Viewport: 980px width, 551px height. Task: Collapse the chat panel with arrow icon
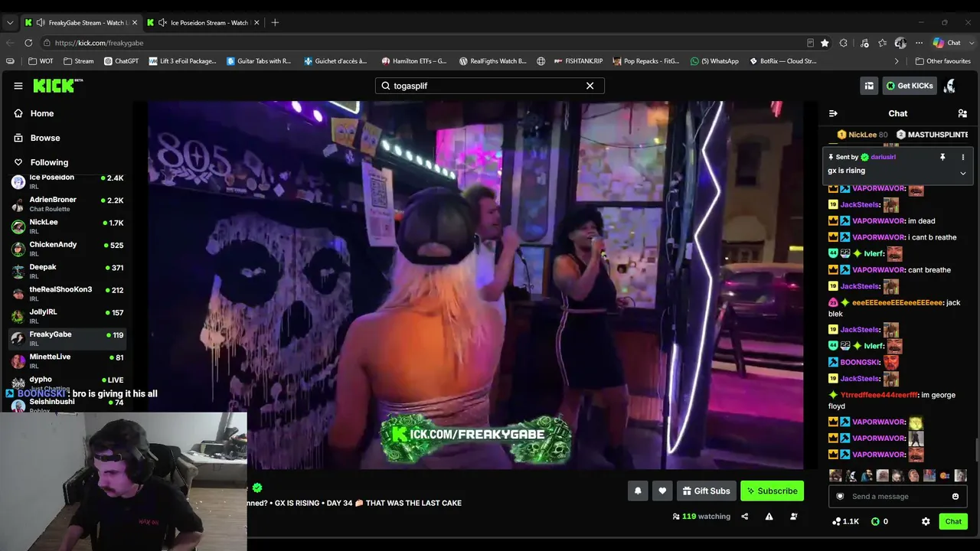pyautogui.click(x=833, y=113)
